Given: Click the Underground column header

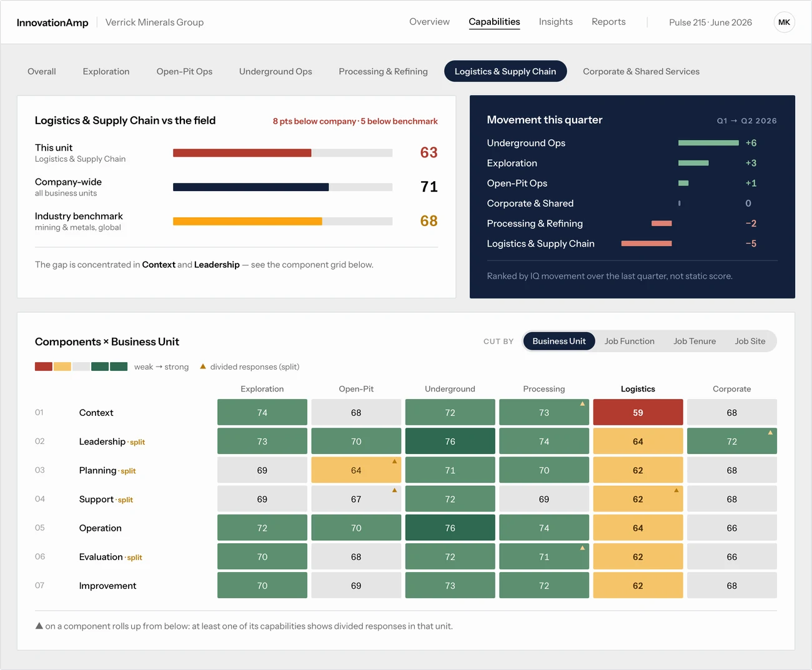Looking at the screenshot, I should pos(450,388).
